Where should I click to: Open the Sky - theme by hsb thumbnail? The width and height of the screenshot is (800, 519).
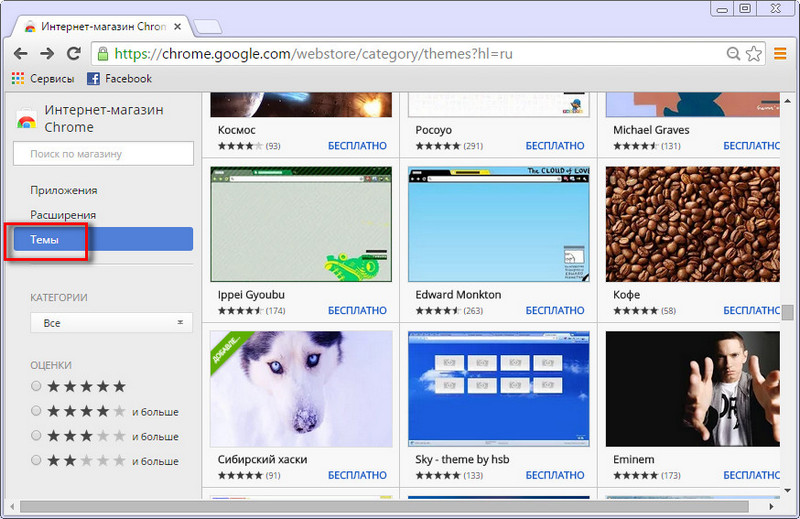point(498,389)
